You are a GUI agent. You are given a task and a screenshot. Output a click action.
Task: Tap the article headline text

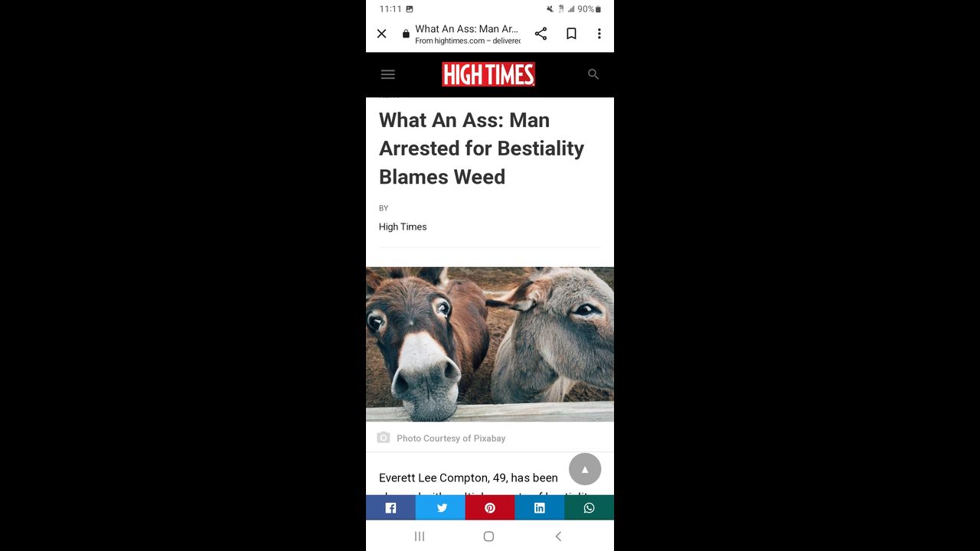482,148
